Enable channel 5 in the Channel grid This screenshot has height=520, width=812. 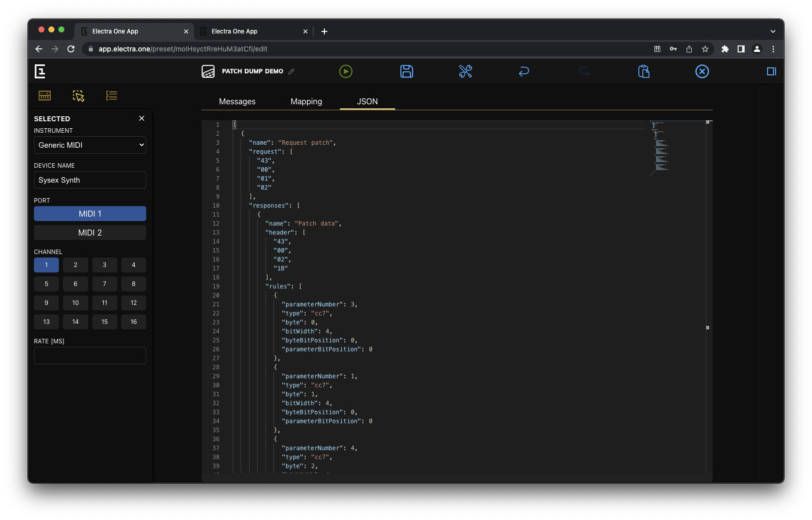click(46, 283)
